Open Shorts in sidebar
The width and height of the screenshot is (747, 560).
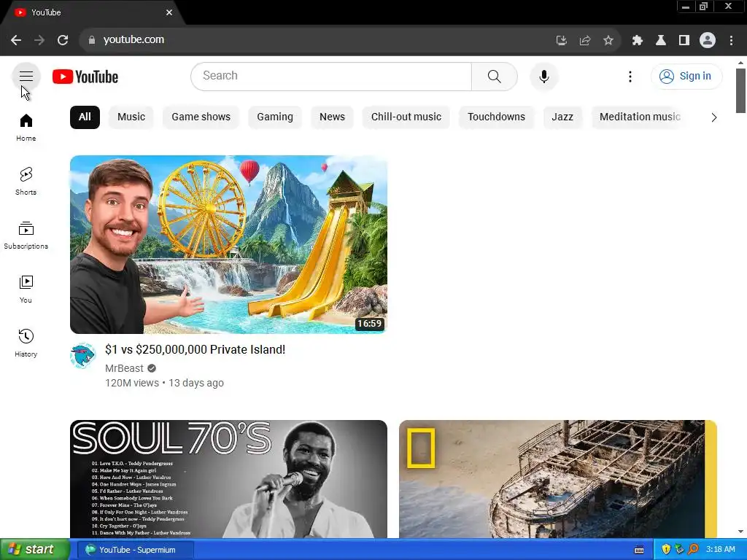point(26,182)
